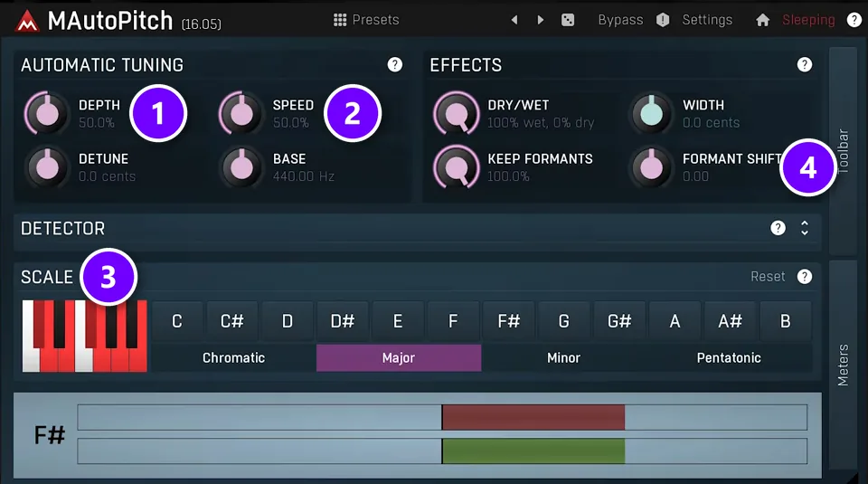Click the Sleeping status label
Viewport: 868px width, 484px height.
808,20
